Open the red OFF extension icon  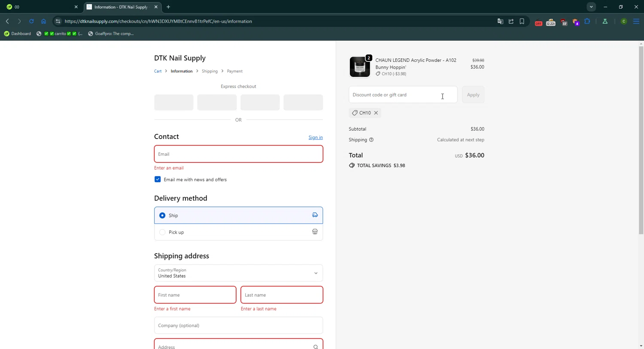click(x=538, y=22)
